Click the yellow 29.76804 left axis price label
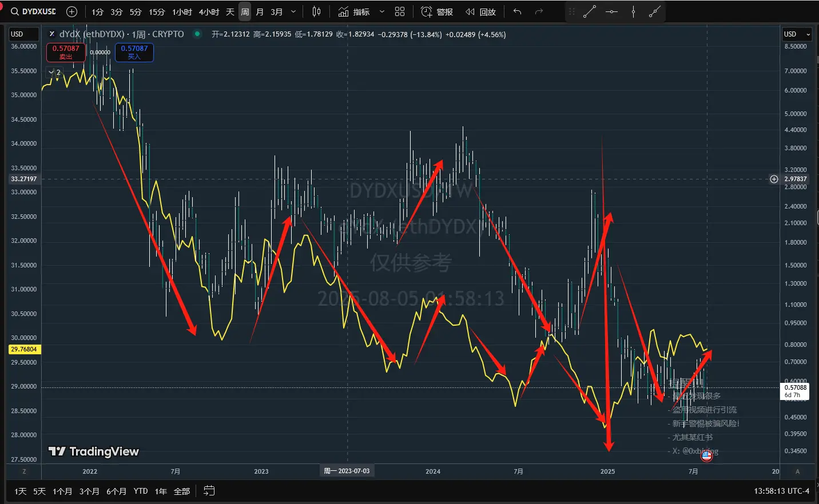 click(24, 349)
